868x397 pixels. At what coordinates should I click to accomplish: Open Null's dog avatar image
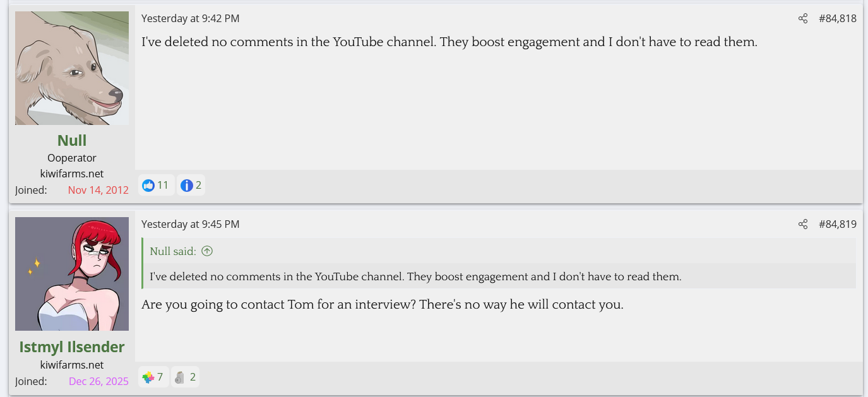pos(72,68)
